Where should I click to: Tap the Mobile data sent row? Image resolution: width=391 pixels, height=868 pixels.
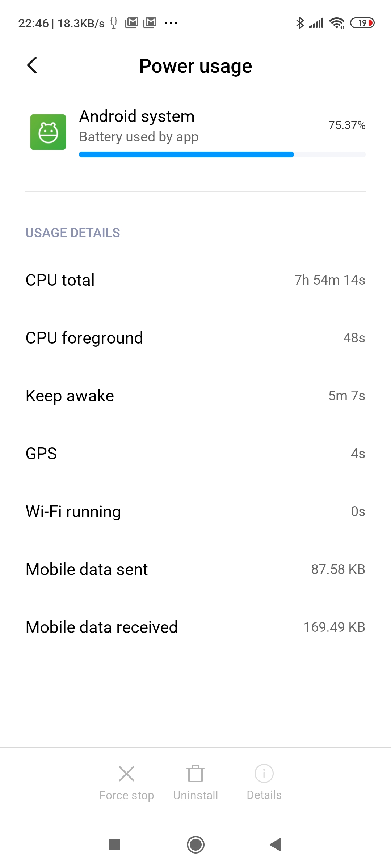click(195, 569)
